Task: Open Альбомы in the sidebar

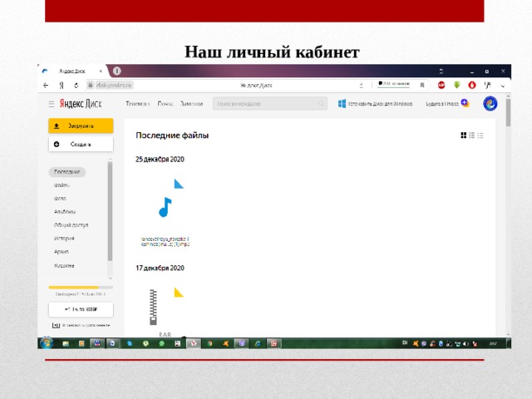Action: click(x=65, y=212)
